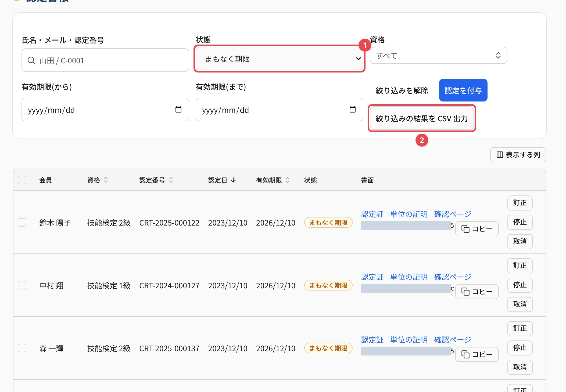Image resolution: width=566 pixels, height=392 pixels.
Task: Click copy icon in 森 一輝 row
Action: (x=465, y=354)
